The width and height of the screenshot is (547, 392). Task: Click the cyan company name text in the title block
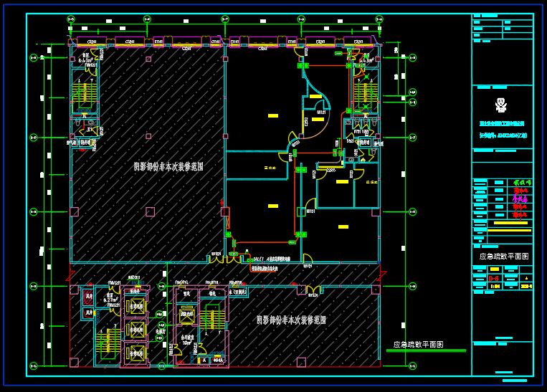(x=503, y=124)
